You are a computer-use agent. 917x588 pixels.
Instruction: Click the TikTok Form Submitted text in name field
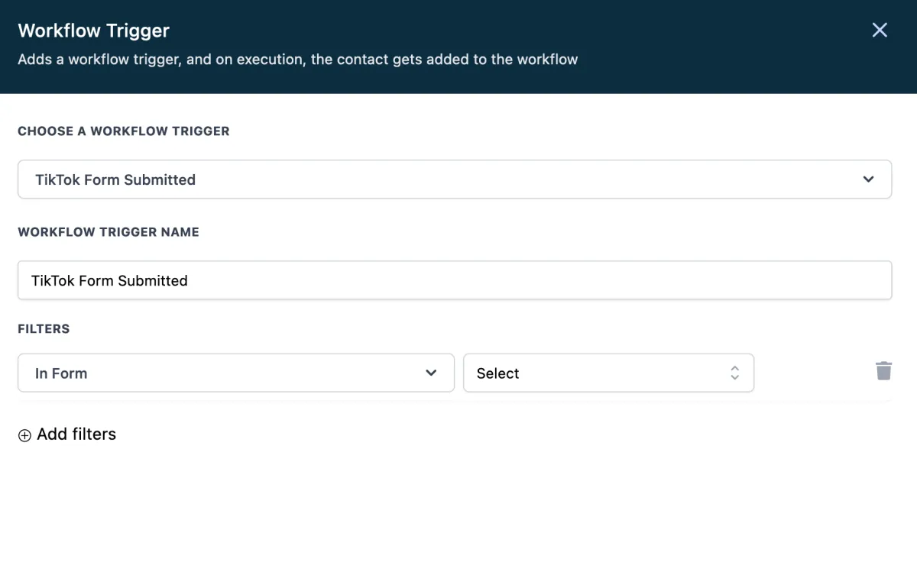pyautogui.click(x=109, y=281)
